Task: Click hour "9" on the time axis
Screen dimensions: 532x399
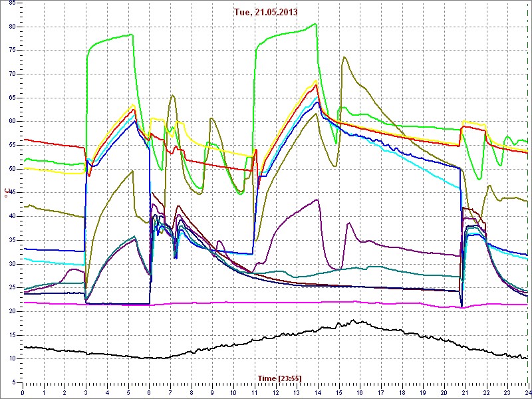Action: tap(212, 392)
